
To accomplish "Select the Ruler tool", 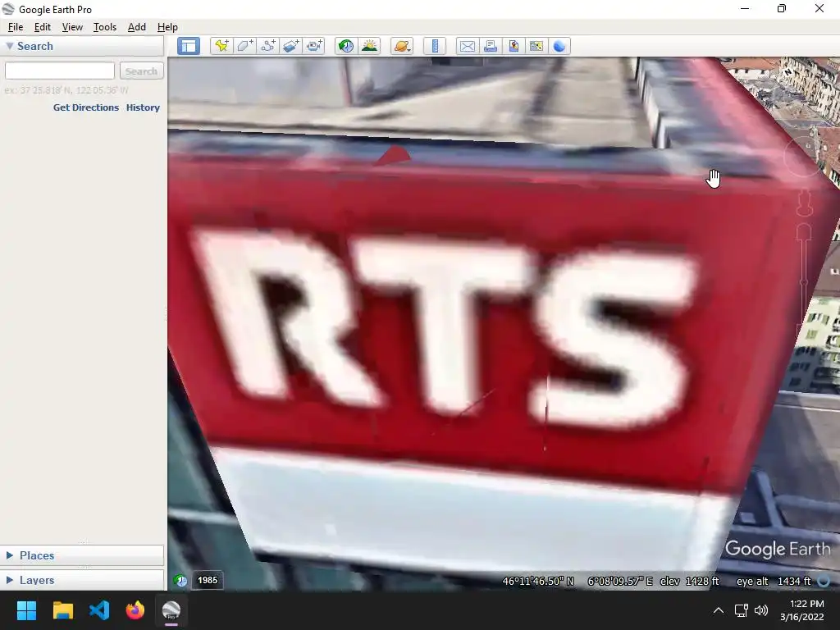I will pyautogui.click(x=435, y=46).
